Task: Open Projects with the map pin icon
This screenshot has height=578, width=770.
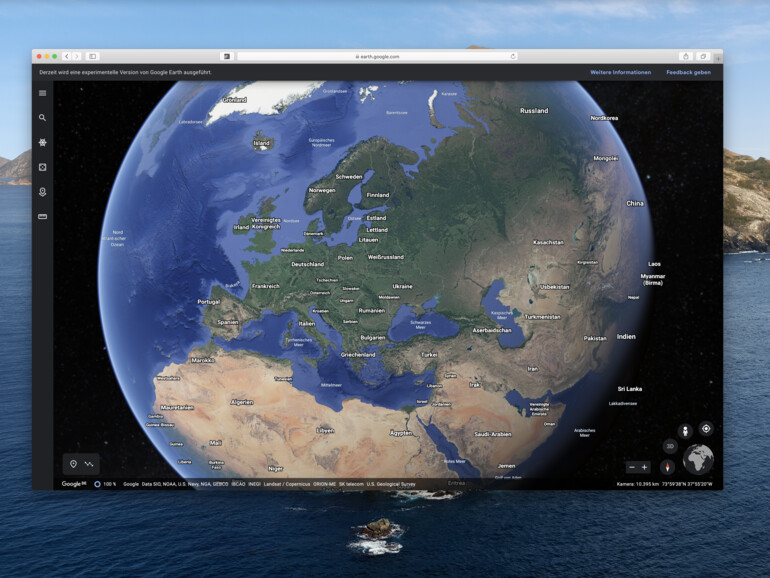Action: pyautogui.click(x=43, y=192)
